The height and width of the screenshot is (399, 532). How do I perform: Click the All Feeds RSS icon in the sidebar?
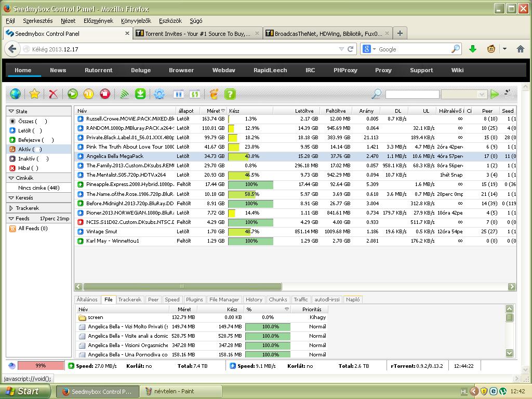tap(12, 229)
